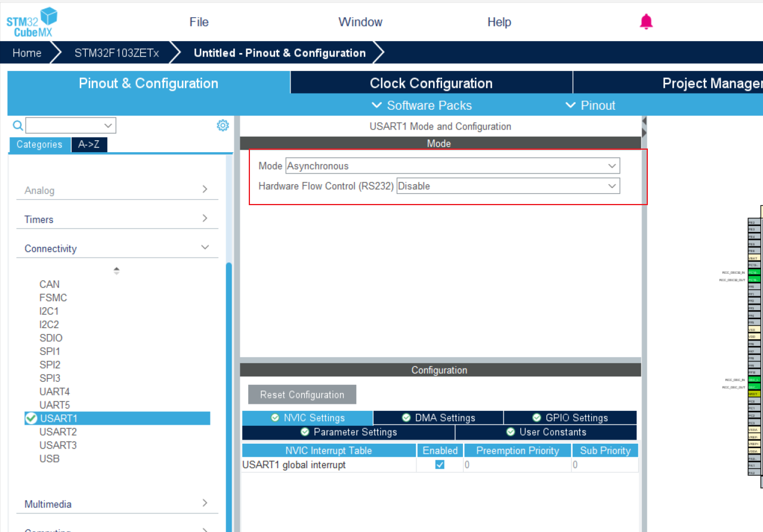Viewport: 763px width, 532px height.
Task: Collapse panel with the upper side arrow
Action: [x=644, y=121]
